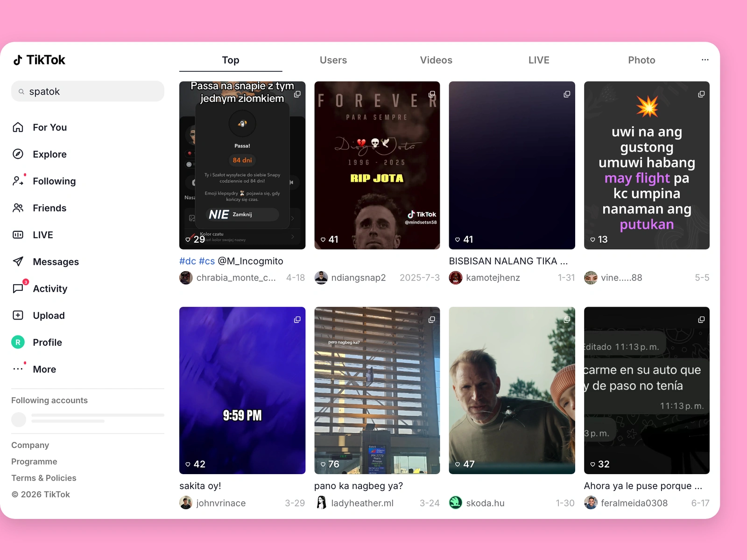Click the Upload plus icon
Screen dimensions: 747x560
tap(18, 315)
